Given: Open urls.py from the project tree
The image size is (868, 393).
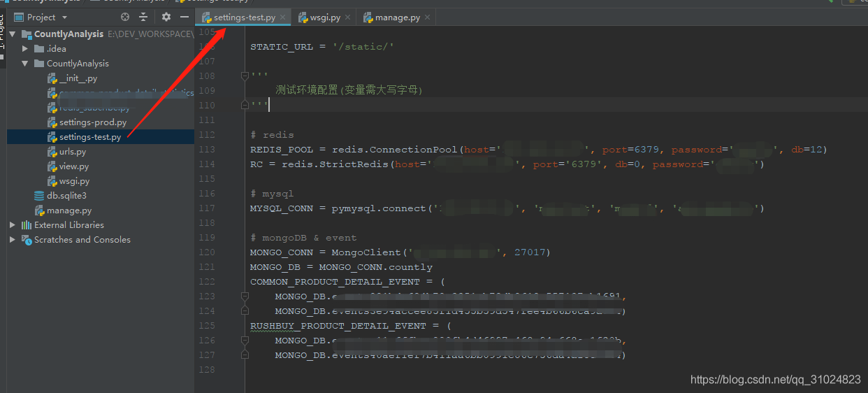Looking at the screenshot, I should (x=72, y=152).
